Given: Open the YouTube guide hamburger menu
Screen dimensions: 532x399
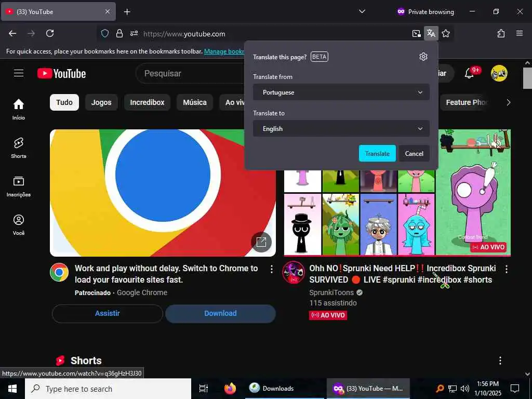Looking at the screenshot, I should point(19,73).
